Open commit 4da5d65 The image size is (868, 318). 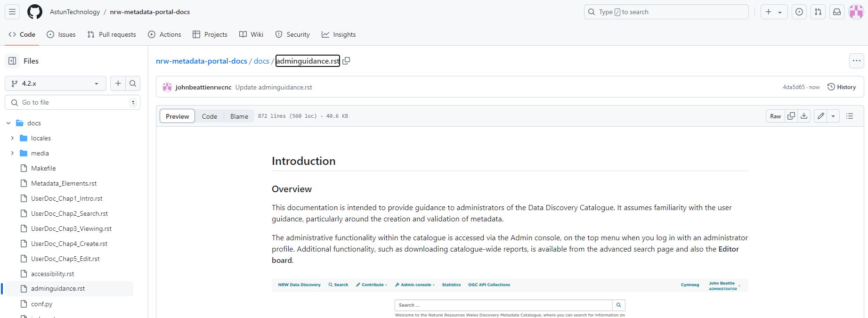pyautogui.click(x=794, y=87)
